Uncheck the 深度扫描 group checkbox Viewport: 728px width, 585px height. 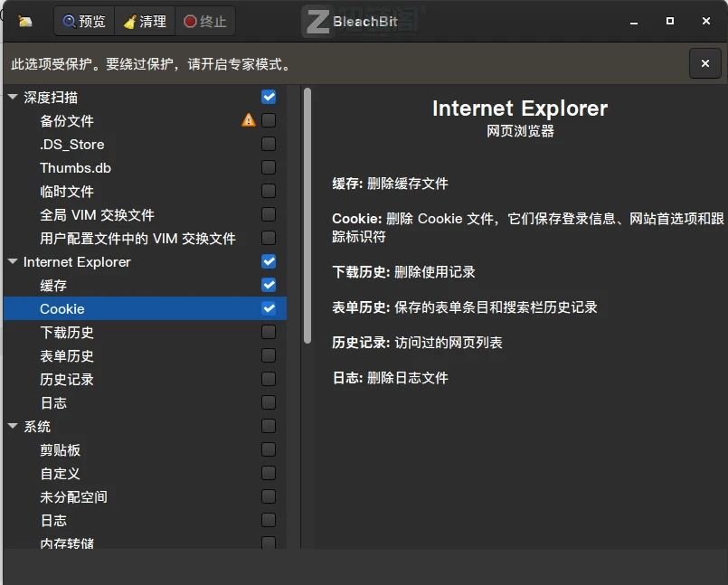[x=269, y=97]
